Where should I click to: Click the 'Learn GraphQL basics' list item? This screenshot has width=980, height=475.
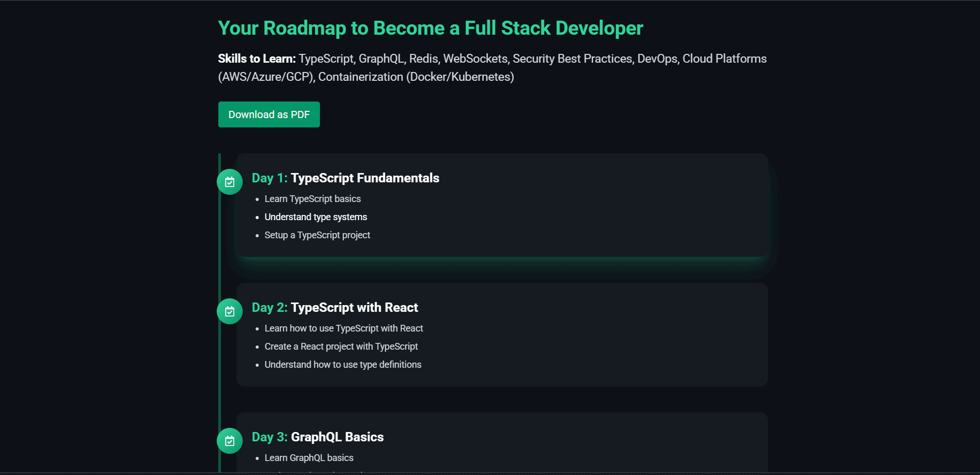coord(309,458)
